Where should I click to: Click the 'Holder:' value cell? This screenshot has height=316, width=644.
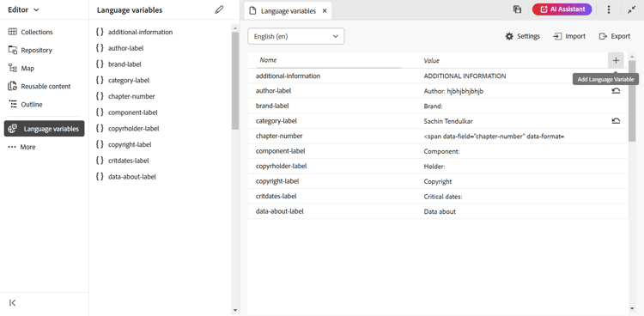pos(434,167)
